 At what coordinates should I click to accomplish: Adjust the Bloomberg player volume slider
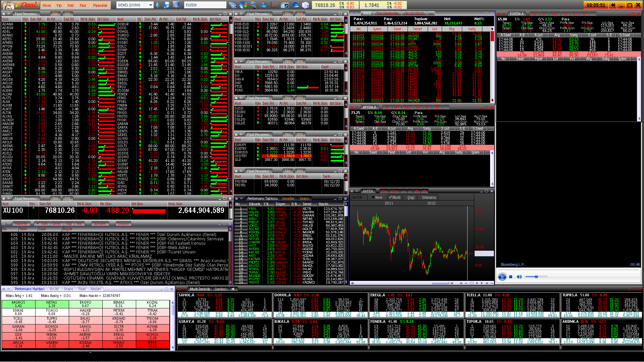click(536, 277)
